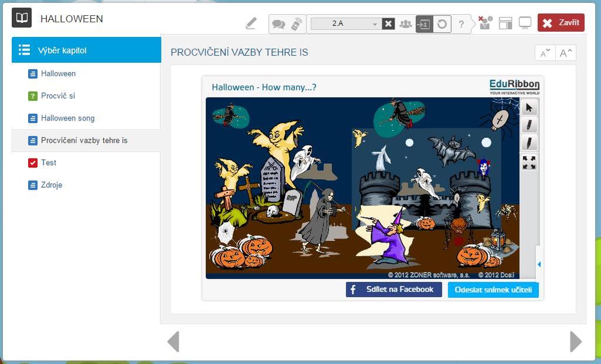Screen dimensions: 601x364
Task: Expand side panel with small blue arrow
Action: [539, 264]
